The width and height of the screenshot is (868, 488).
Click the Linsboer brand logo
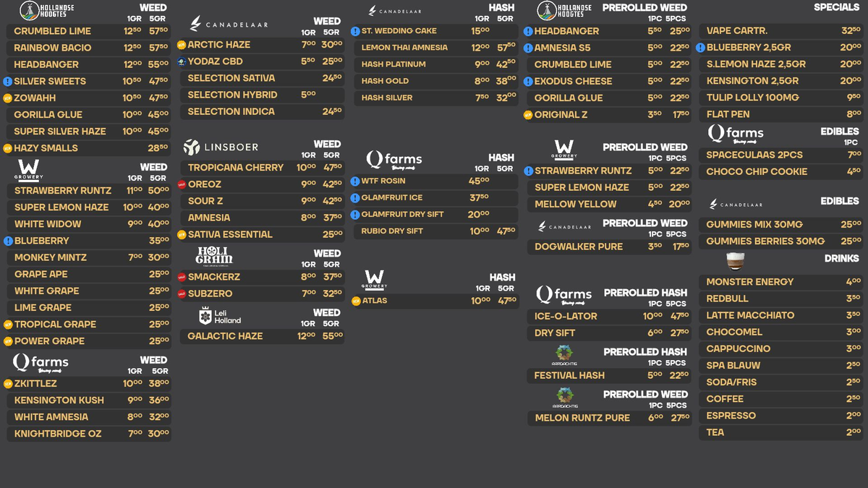point(221,147)
